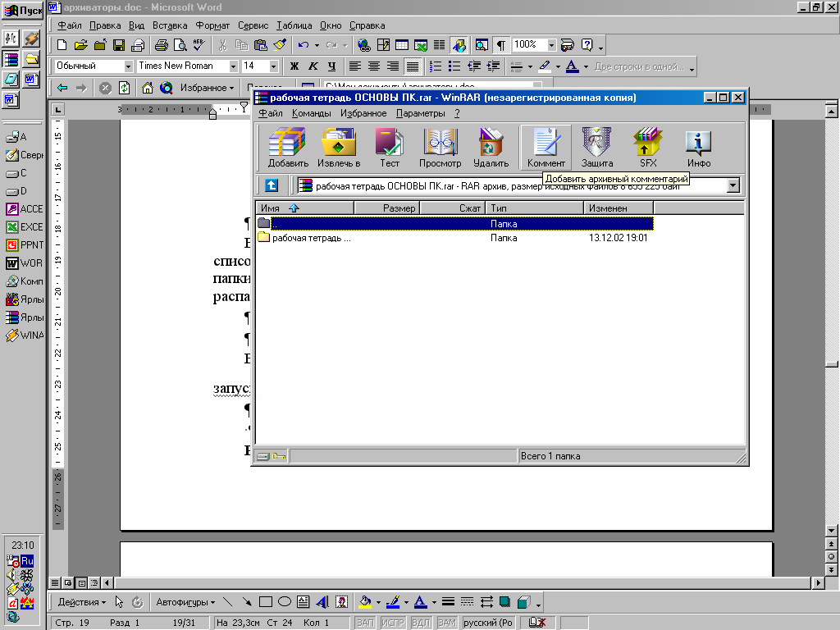Toggle Italic formatting (К)
The image size is (840, 630).
[313, 66]
